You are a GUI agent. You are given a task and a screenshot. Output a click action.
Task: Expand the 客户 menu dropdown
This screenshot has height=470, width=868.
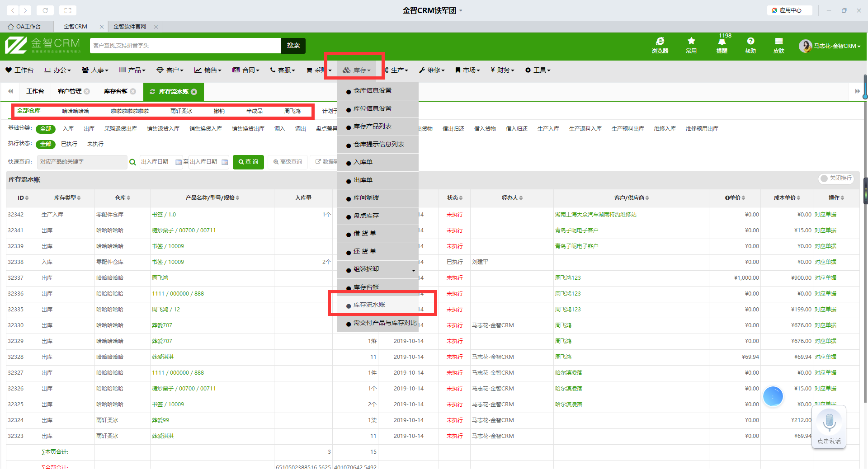tap(170, 70)
